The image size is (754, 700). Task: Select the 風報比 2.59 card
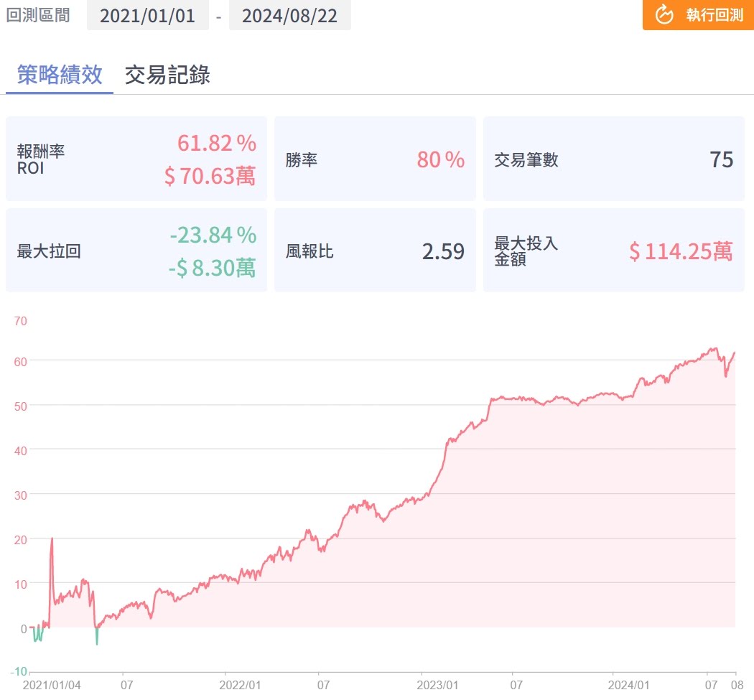point(374,251)
